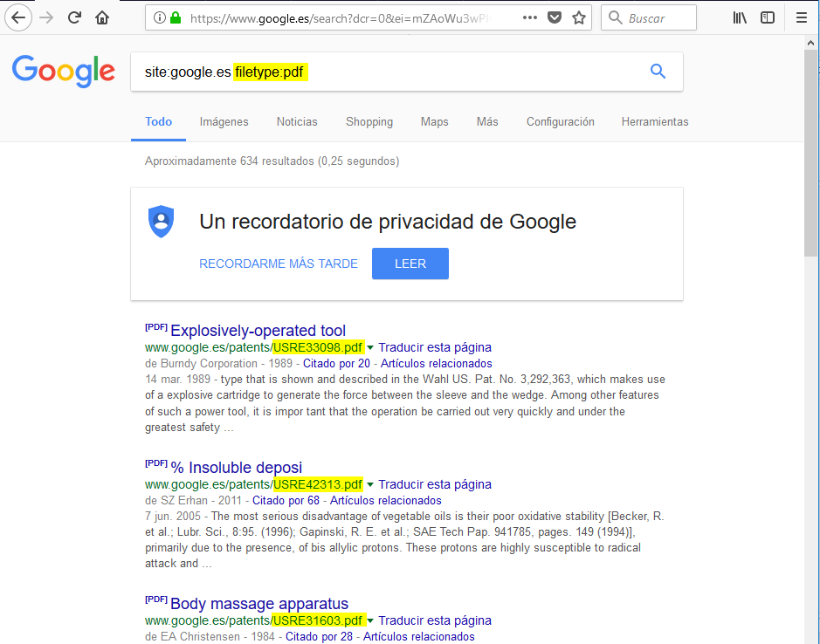Open the browser home page
This screenshot has height=644, width=820.
102,17
